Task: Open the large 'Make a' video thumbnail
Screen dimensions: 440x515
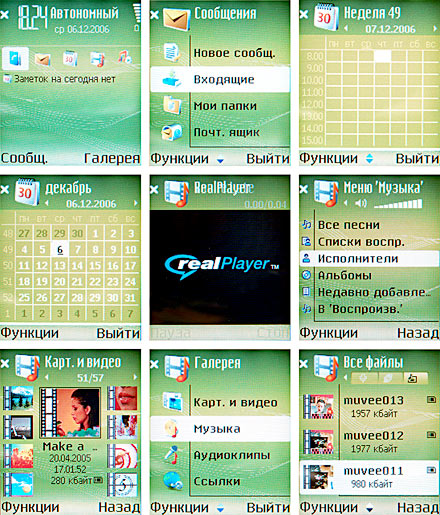Action: pyautogui.click(x=70, y=413)
